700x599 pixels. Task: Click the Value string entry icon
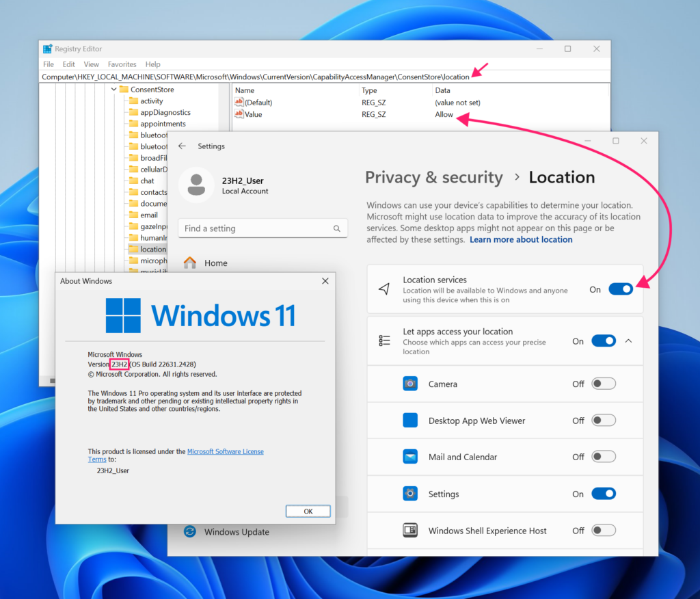(239, 114)
